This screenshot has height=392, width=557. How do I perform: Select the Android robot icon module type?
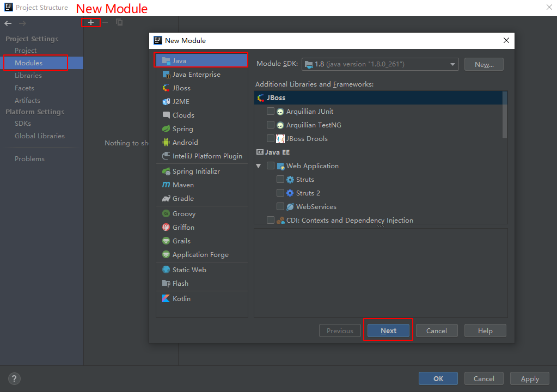pyautogui.click(x=166, y=143)
